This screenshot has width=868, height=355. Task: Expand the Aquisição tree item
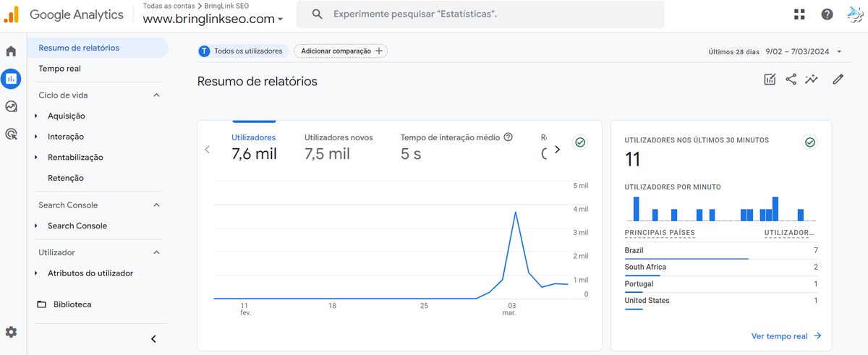[36, 116]
